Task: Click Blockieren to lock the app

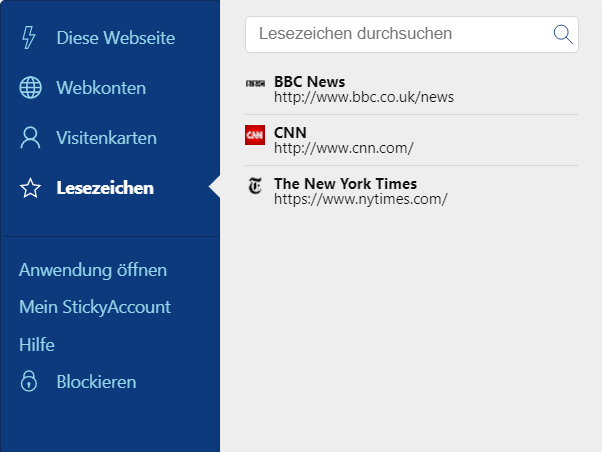Action: click(x=96, y=382)
